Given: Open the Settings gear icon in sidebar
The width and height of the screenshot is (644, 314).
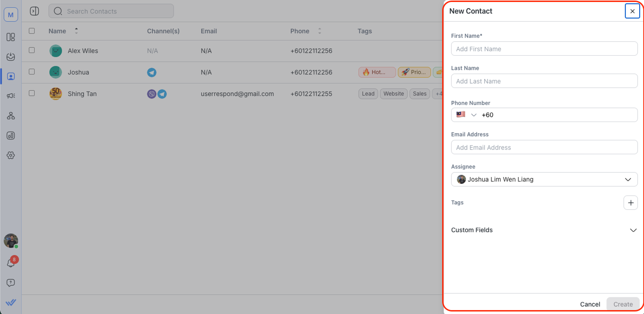Looking at the screenshot, I should pos(11,155).
